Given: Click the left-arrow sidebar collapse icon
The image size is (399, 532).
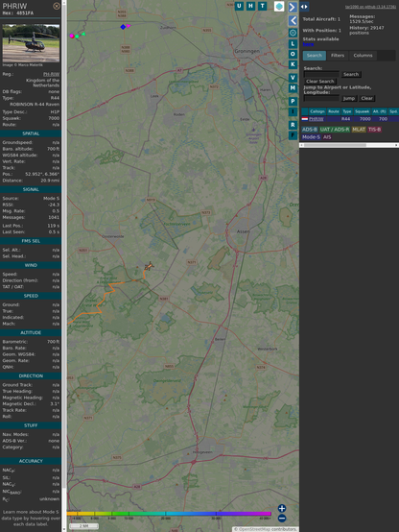Looking at the screenshot, I should pyautogui.click(x=293, y=20).
